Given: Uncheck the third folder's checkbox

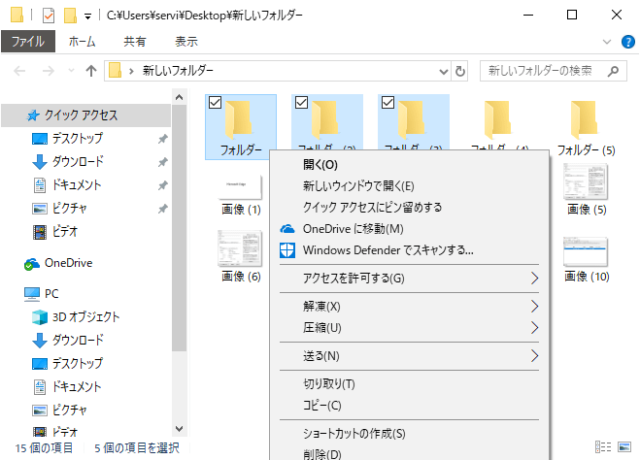Looking at the screenshot, I should tap(388, 102).
